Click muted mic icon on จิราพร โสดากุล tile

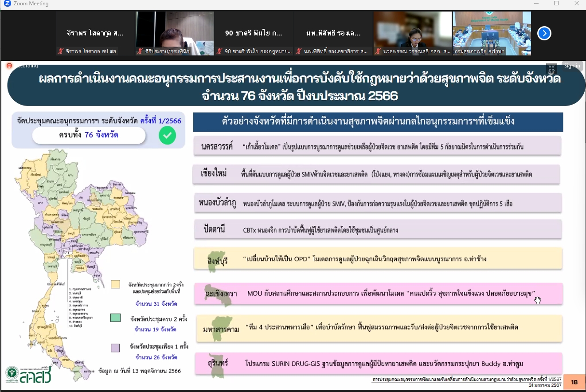(60, 51)
